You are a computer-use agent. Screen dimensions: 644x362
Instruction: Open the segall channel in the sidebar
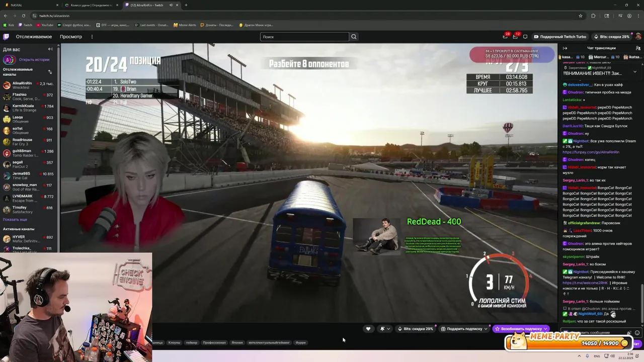pyautogui.click(x=29, y=164)
